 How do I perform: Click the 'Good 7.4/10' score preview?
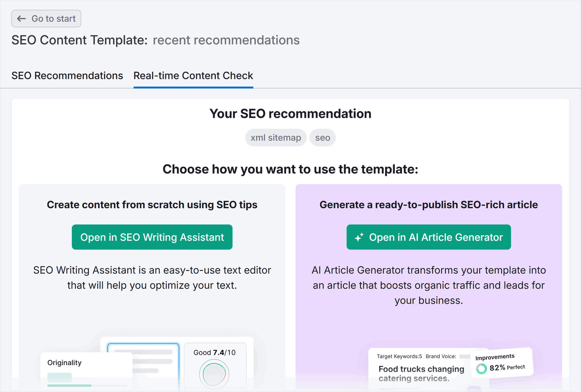(x=214, y=352)
